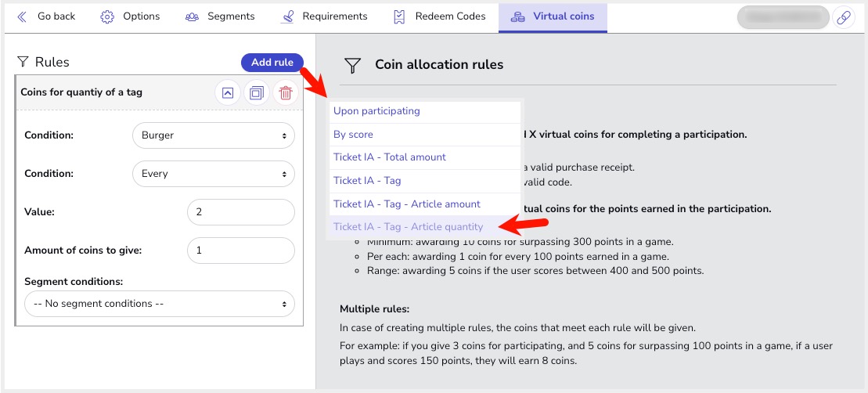
Task: Switch to the Segments tab
Action: click(221, 16)
